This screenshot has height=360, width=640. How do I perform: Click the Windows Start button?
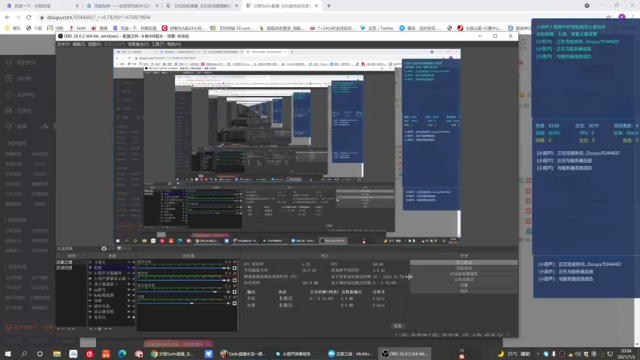coord(8,354)
